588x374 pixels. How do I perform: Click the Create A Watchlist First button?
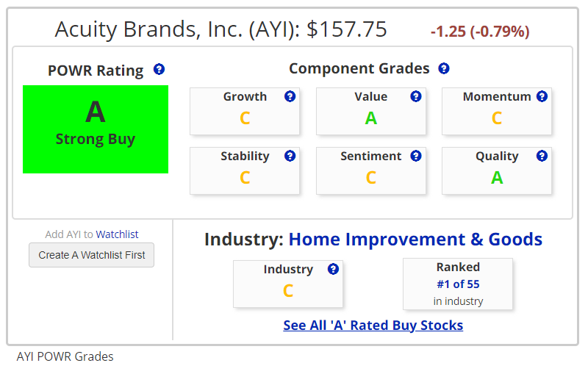click(x=91, y=255)
